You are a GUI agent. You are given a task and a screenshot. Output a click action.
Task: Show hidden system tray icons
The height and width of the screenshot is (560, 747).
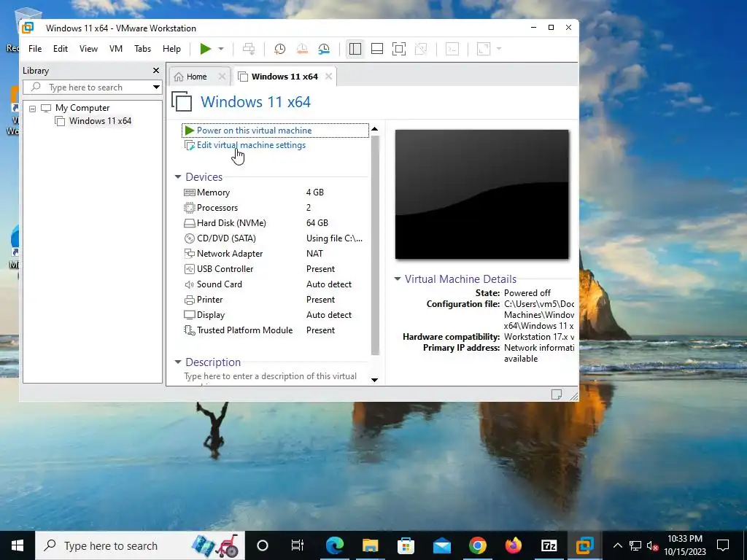(x=617, y=545)
